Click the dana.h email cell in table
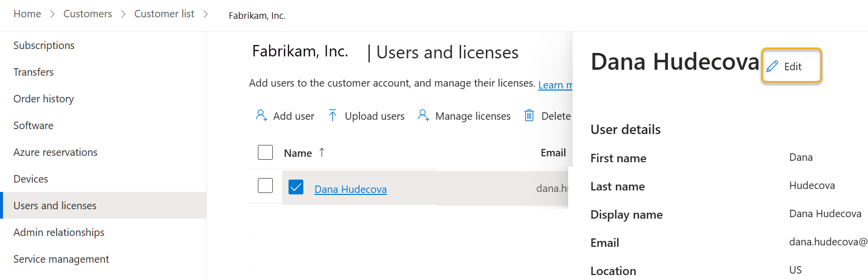The width and height of the screenshot is (868, 279). 552,188
